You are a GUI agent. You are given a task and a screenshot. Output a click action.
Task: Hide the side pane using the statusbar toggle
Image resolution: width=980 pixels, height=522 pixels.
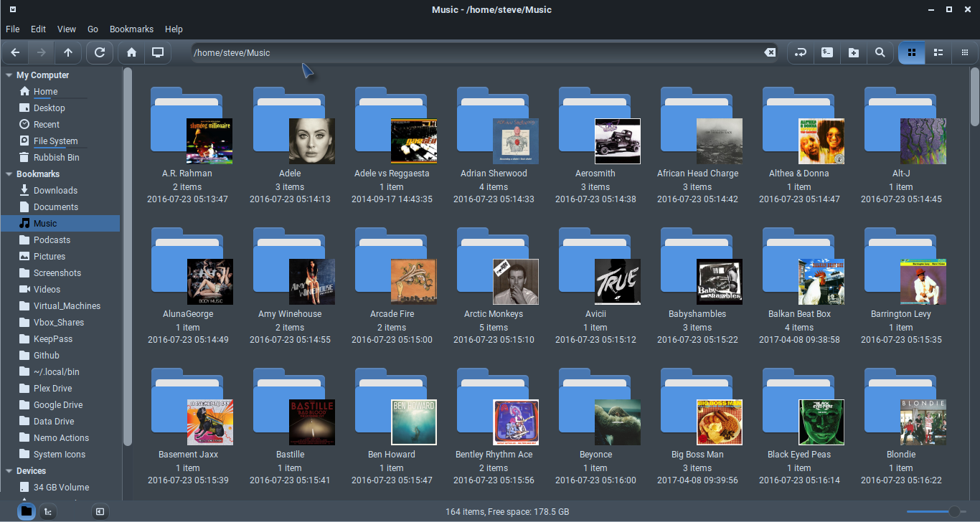100,511
